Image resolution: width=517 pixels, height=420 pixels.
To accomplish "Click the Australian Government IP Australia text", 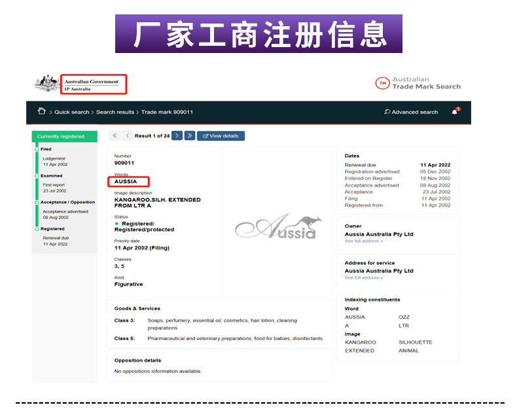I will pyautogui.click(x=92, y=85).
